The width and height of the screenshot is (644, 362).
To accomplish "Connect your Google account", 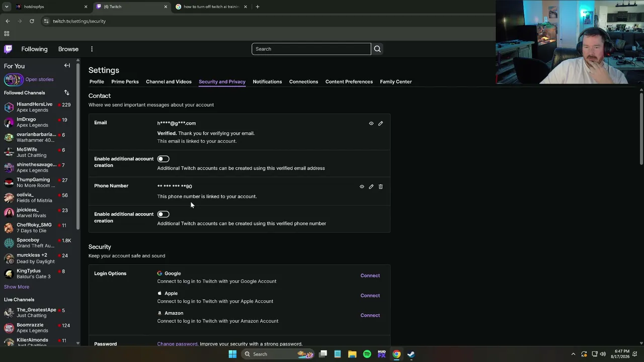I will tap(370, 276).
